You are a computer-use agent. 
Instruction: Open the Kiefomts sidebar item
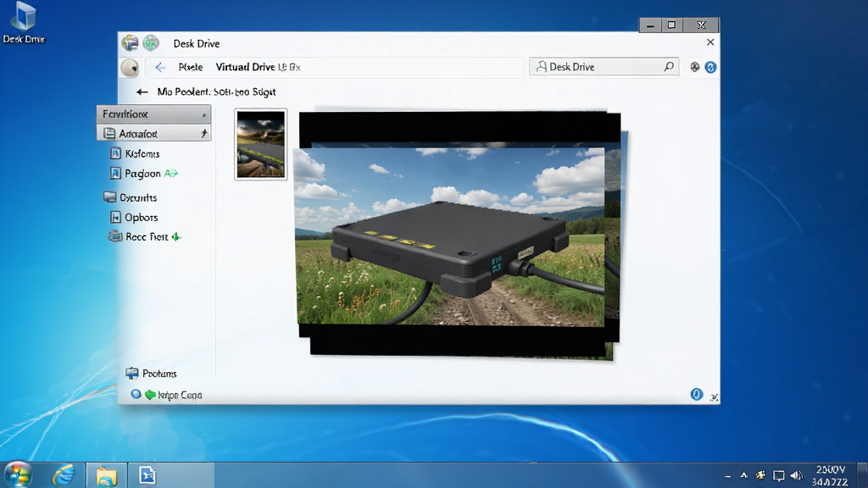(x=135, y=153)
